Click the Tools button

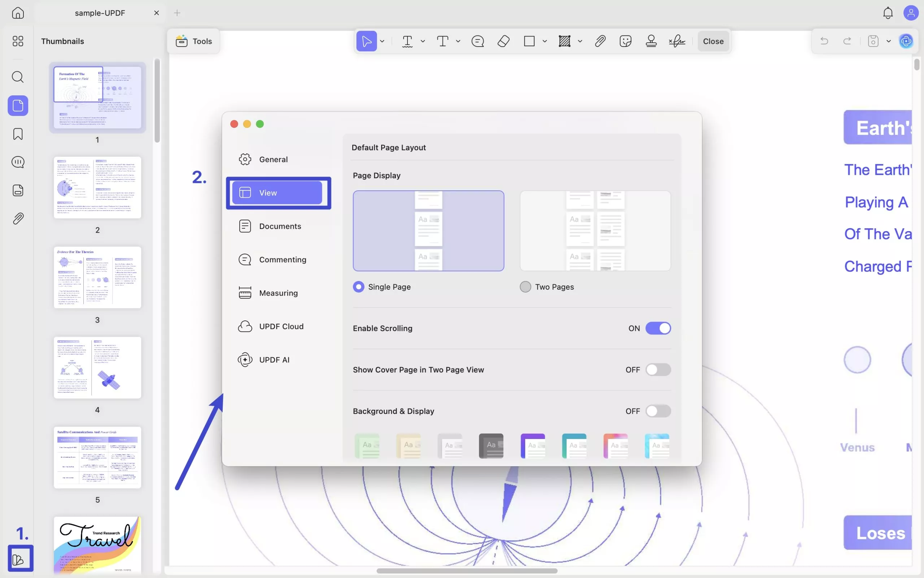[x=193, y=41]
